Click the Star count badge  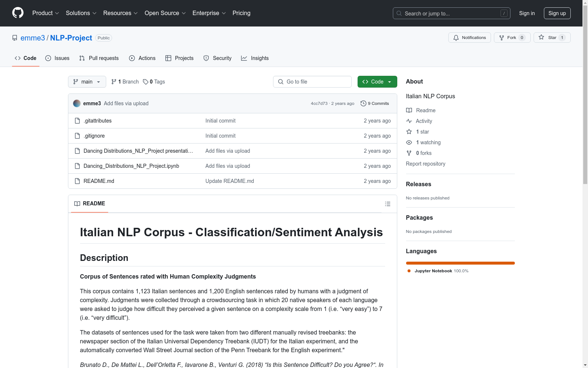(562, 38)
